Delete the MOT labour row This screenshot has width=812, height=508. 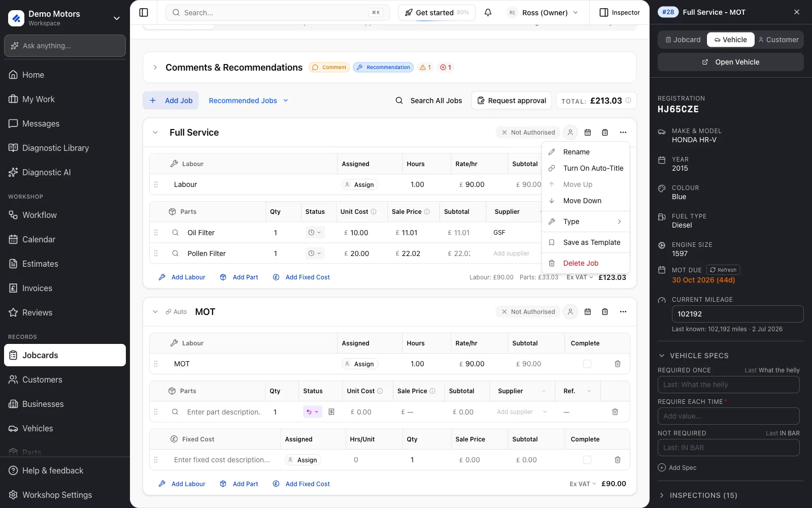pos(618,364)
